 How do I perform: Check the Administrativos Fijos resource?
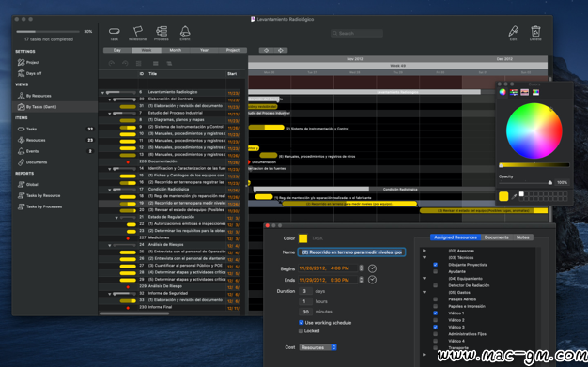(436, 334)
